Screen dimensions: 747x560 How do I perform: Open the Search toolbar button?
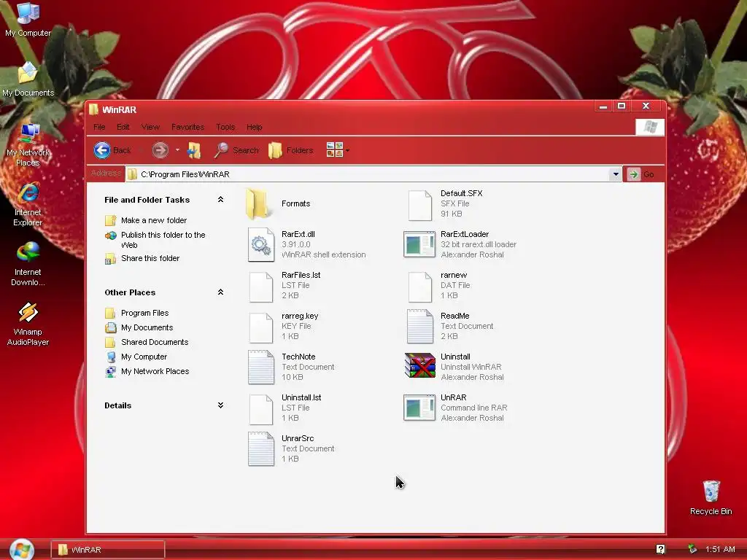236,150
